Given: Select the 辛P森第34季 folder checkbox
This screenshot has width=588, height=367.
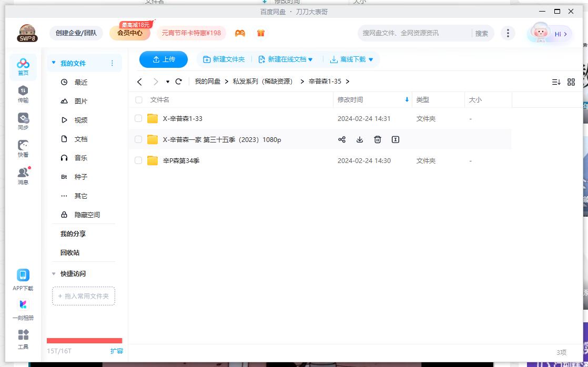Looking at the screenshot, I should pyautogui.click(x=138, y=161).
